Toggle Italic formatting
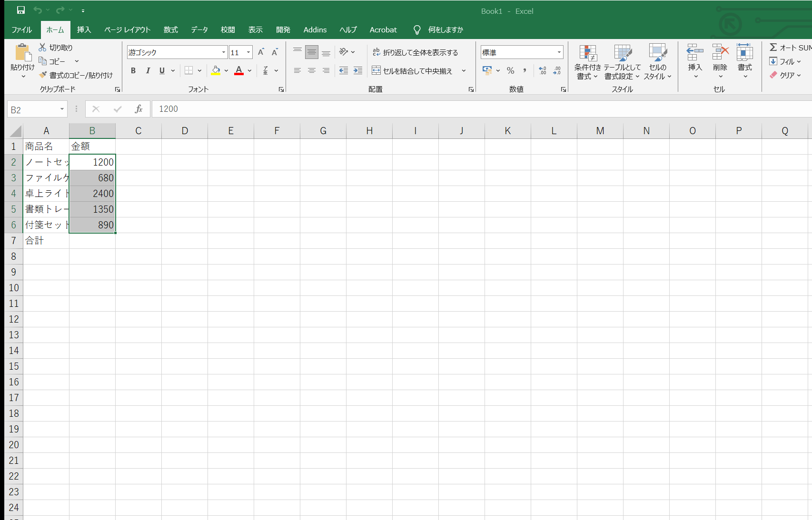 [x=148, y=70]
